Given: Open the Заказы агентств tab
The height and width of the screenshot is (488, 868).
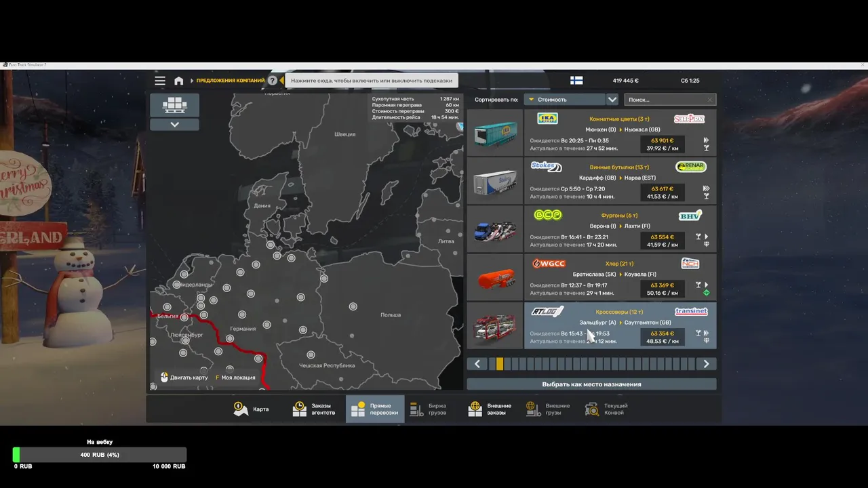Looking at the screenshot, I should [315, 409].
